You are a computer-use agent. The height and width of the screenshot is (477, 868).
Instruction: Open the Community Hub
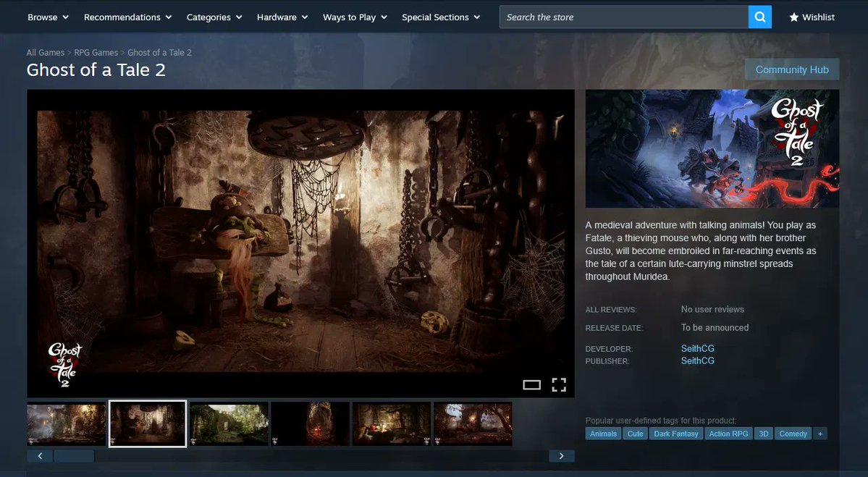tap(791, 69)
